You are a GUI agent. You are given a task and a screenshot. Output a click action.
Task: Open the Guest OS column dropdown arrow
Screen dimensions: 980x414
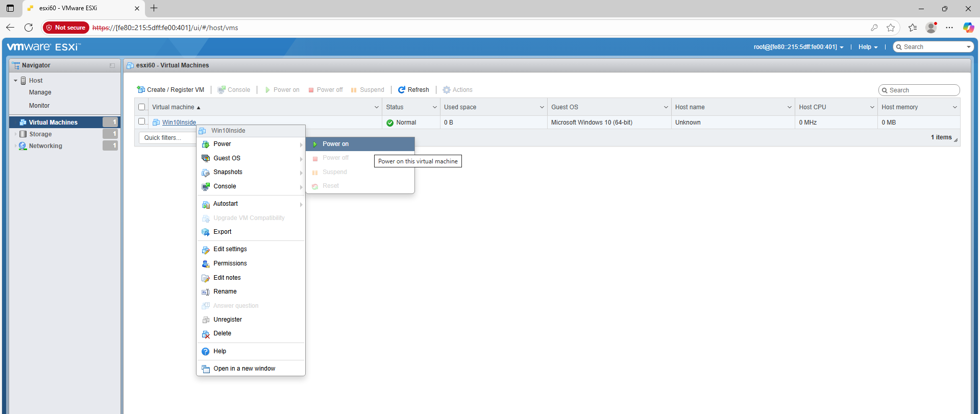tap(666, 107)
